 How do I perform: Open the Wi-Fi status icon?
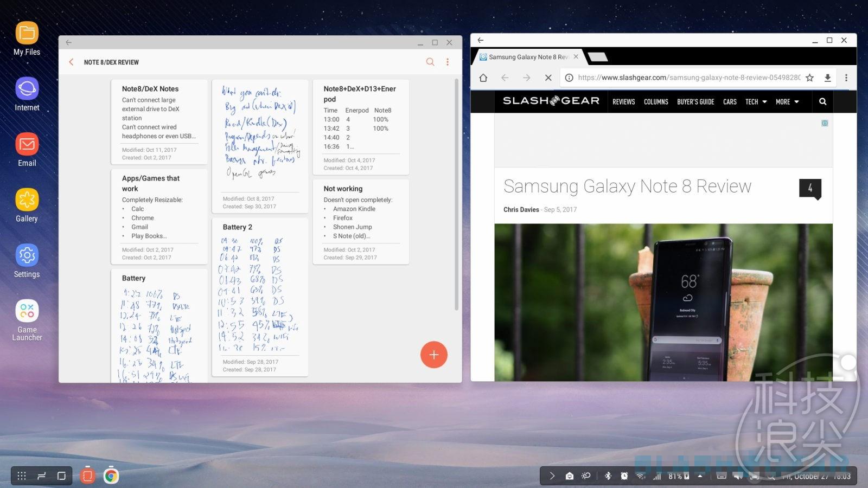pyautogui.click(x=640, y=476)
